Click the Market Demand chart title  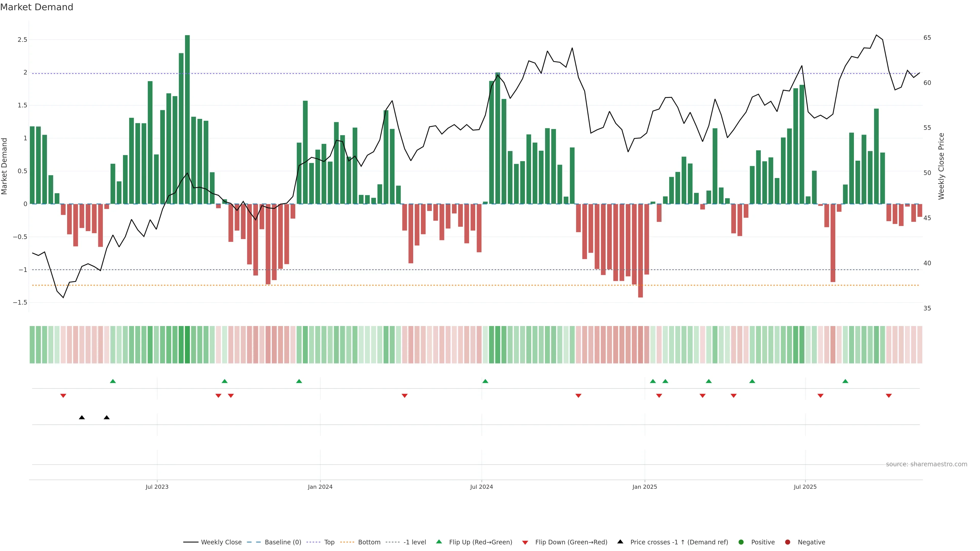(x=36, y=7)
